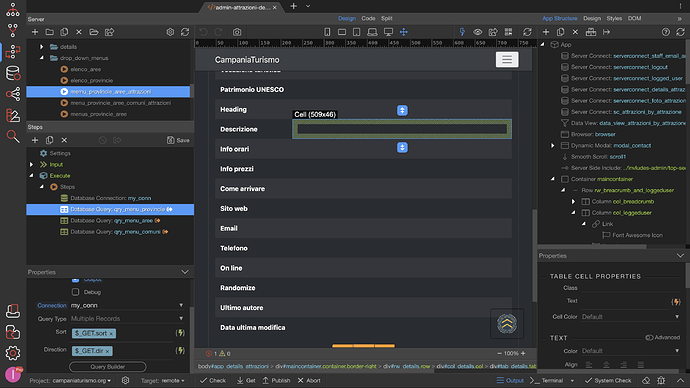Enable the Debug checkbox

coord(76,292)
